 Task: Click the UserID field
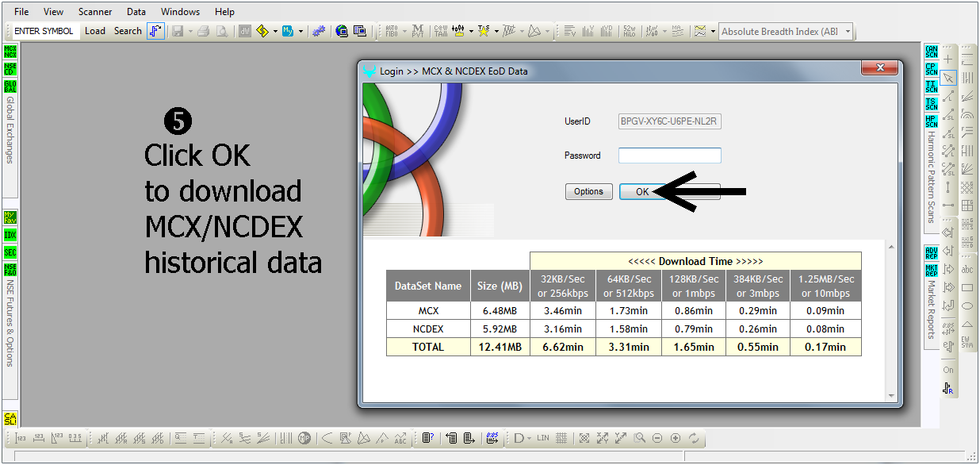pyautogui.click(x=670, y=121)
